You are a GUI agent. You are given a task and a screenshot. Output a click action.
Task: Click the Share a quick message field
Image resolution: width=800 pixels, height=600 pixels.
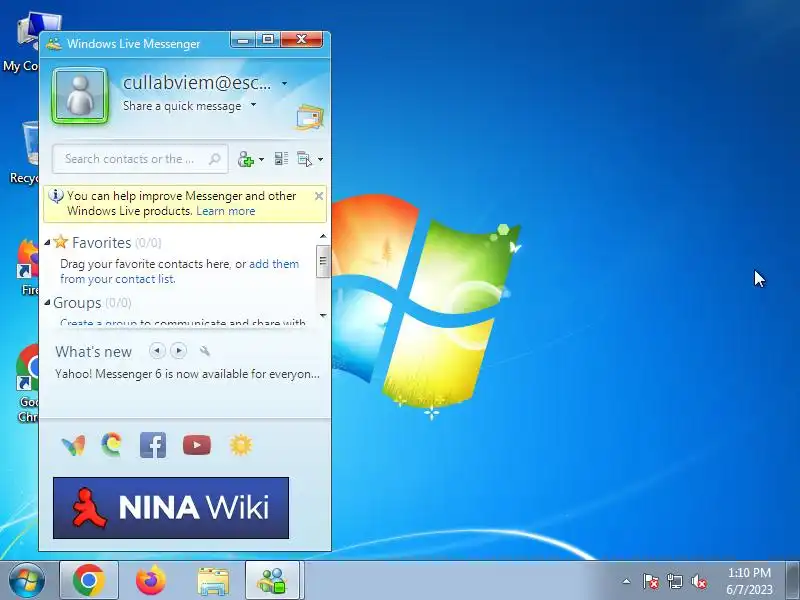[182, 106]
